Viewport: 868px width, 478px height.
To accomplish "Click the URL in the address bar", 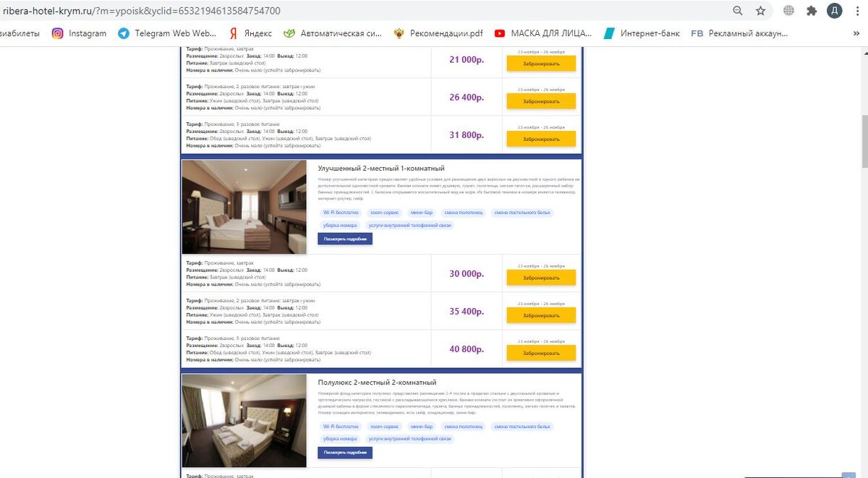I will [x=142, y=11].
